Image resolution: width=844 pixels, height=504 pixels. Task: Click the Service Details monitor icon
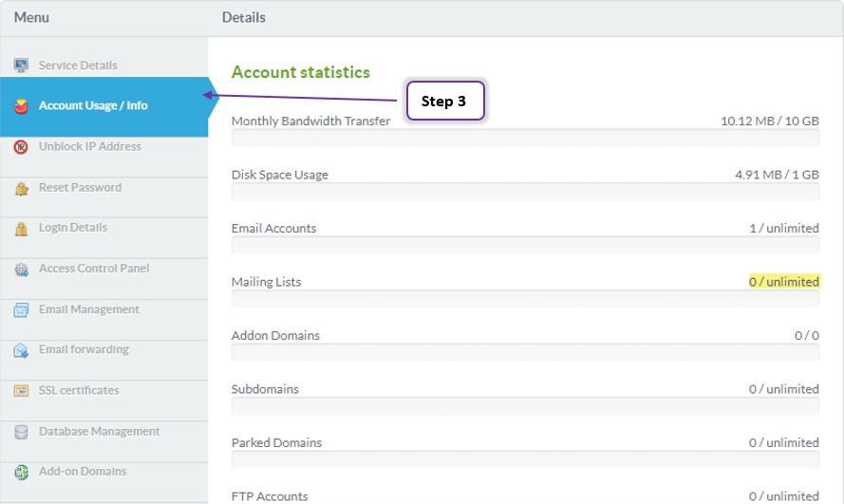(x=21, y=65)
